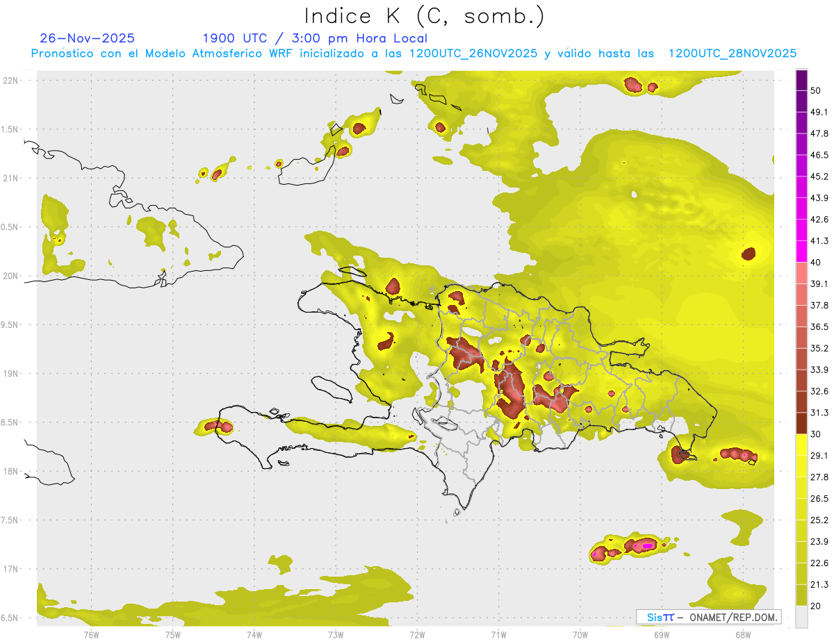
Task: Click the colorbar value '27.8'
Action: point(819,477)
